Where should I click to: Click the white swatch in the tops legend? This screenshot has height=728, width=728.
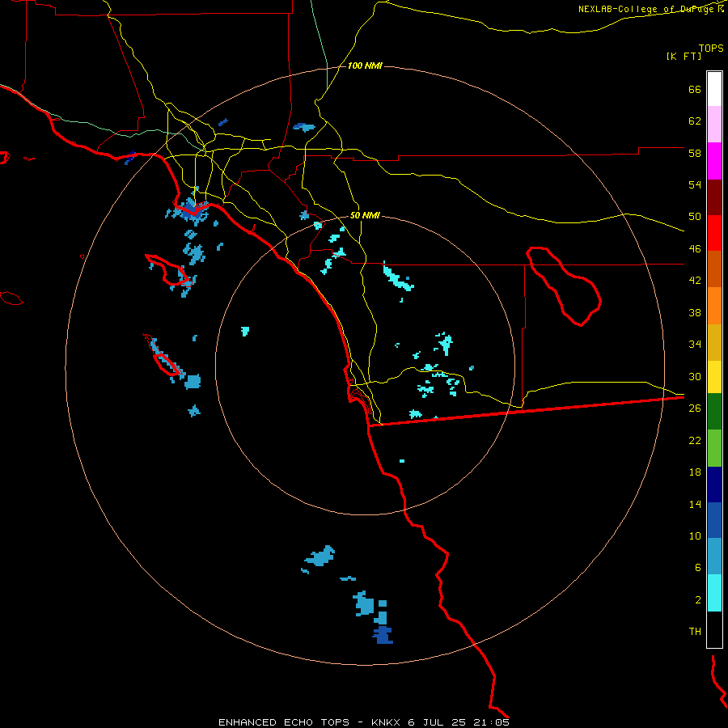[714, 89]
